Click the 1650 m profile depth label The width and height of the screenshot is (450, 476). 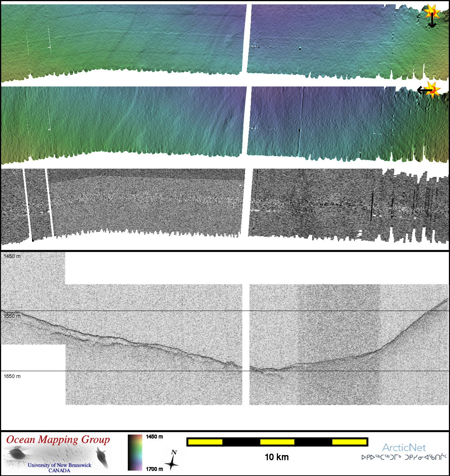pos(12,376)
